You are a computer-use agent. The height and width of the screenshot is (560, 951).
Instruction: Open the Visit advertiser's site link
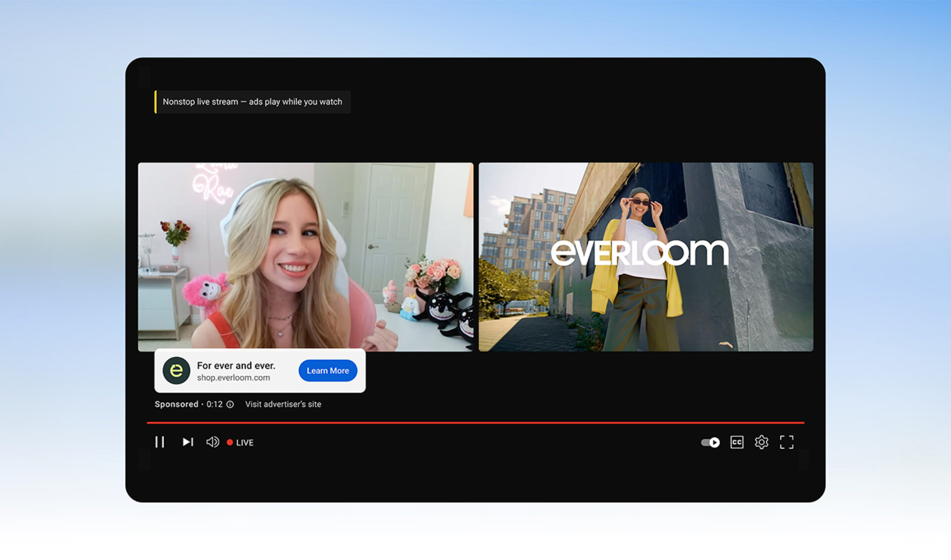[283, 405]
